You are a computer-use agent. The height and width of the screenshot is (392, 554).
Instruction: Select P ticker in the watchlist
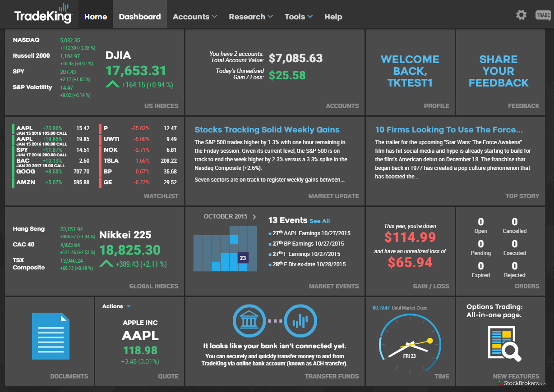[x=138, y=128]
